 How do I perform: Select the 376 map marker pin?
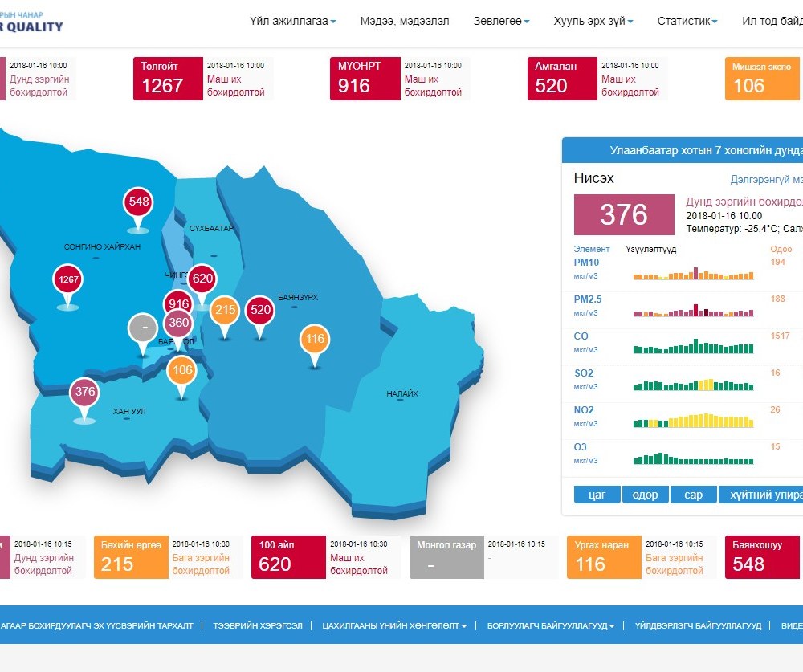coord(84,393)
